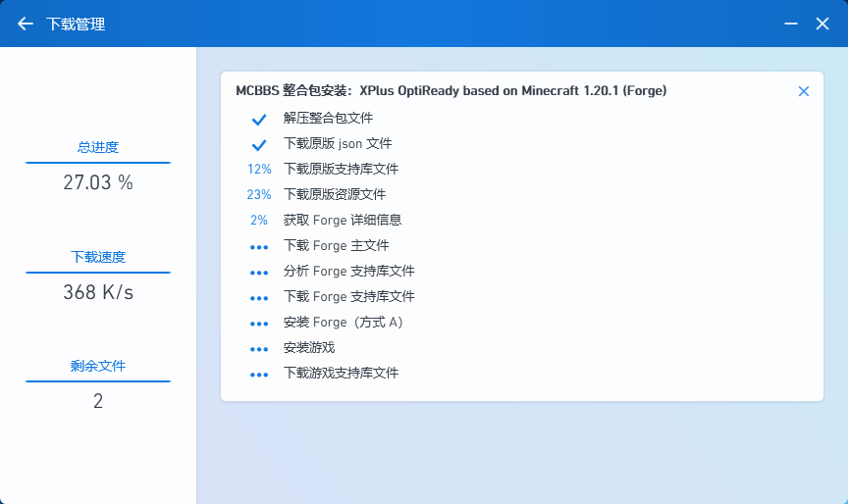Click the 下载速度 label
This screenshot has width=848, height=504.
[x=98, y=257]
